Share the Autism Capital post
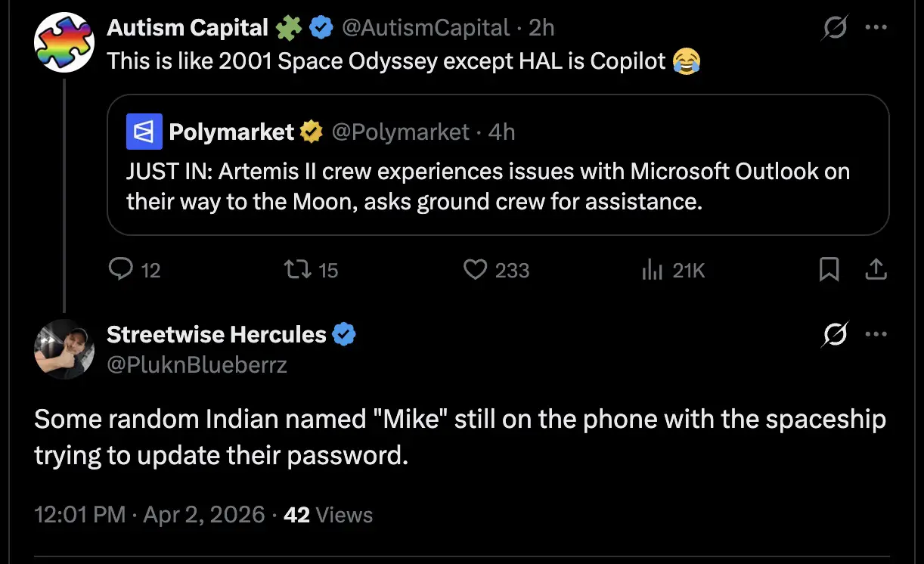924x564 pixels. click(x=876, y=269)
